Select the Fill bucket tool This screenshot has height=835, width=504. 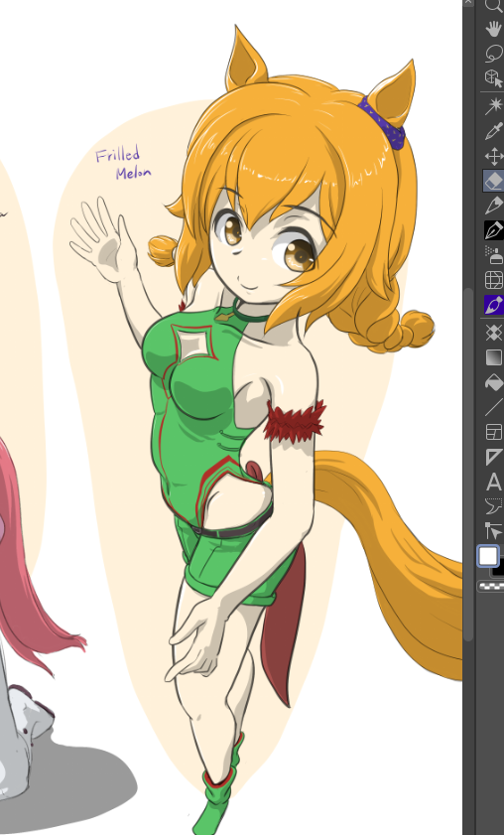tap(494, 382)
